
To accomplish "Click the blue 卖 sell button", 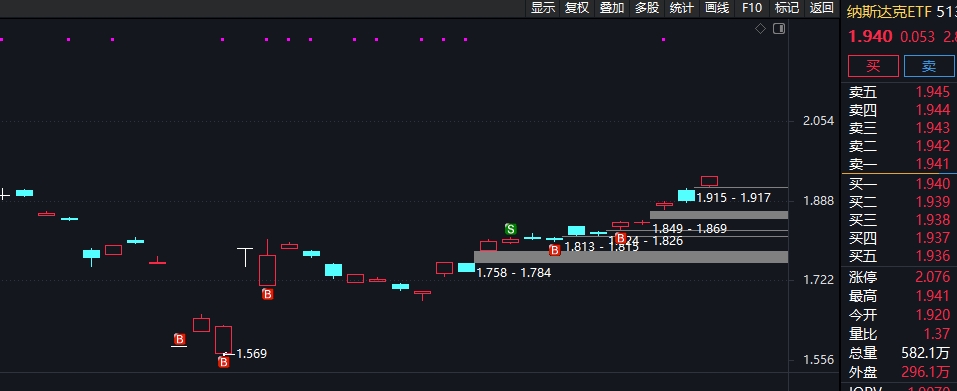I will (929, 66).
